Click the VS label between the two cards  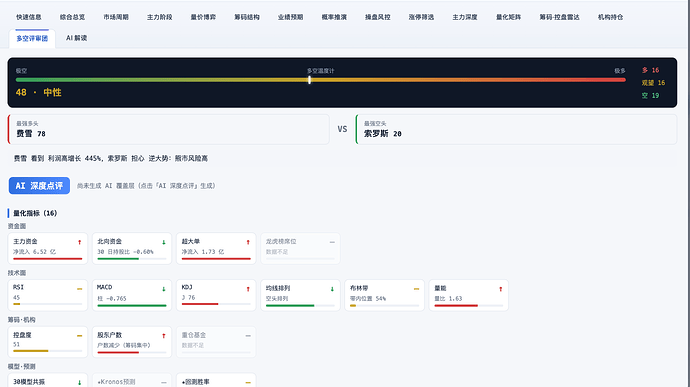(x=342, y=129)
